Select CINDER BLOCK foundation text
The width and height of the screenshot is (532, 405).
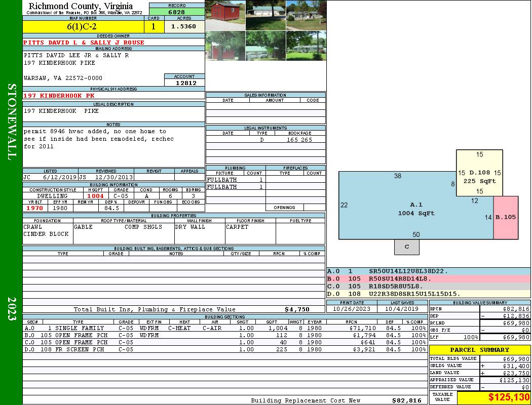pyautogui.click(x=46, y=234)
